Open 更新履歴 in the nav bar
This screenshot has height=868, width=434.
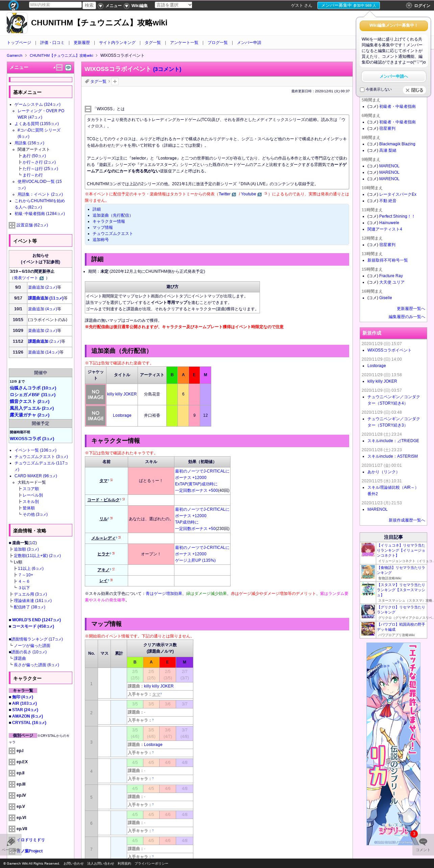click(82, 43)
